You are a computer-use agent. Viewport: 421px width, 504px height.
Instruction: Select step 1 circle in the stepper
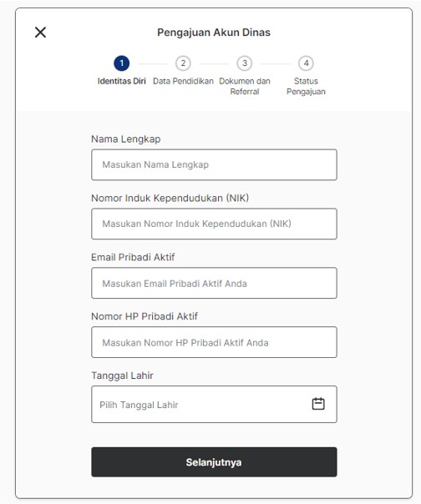coord(122,63)
